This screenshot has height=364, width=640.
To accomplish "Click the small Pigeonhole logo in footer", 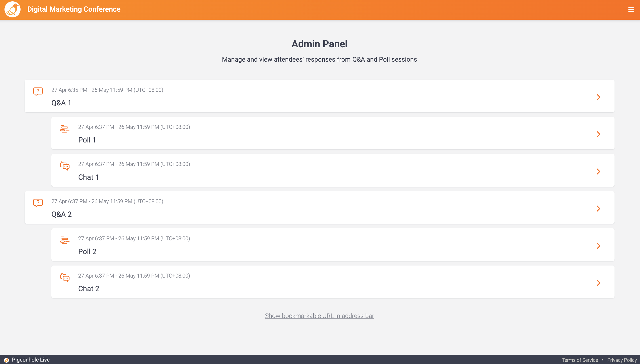I will tap(6, 360).
